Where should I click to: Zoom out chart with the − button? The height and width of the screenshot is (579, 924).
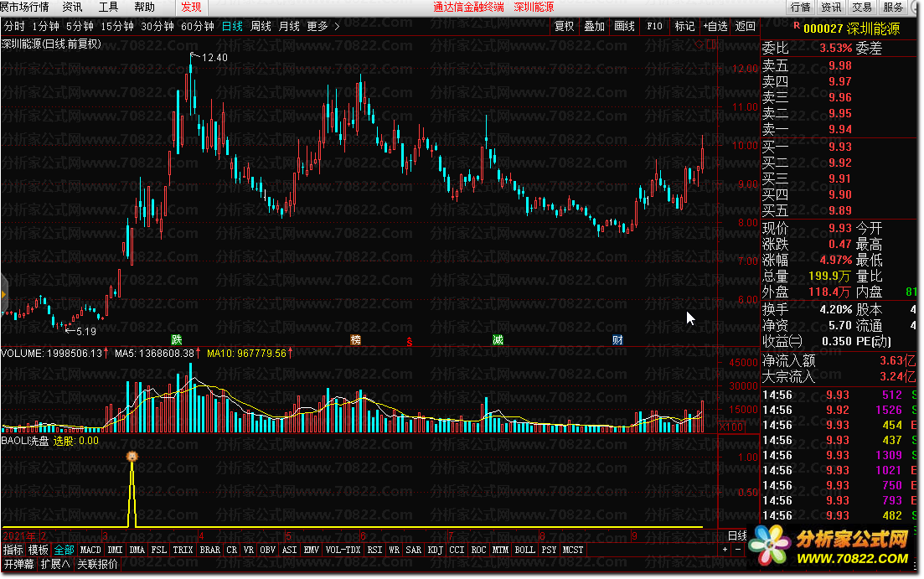738,550
